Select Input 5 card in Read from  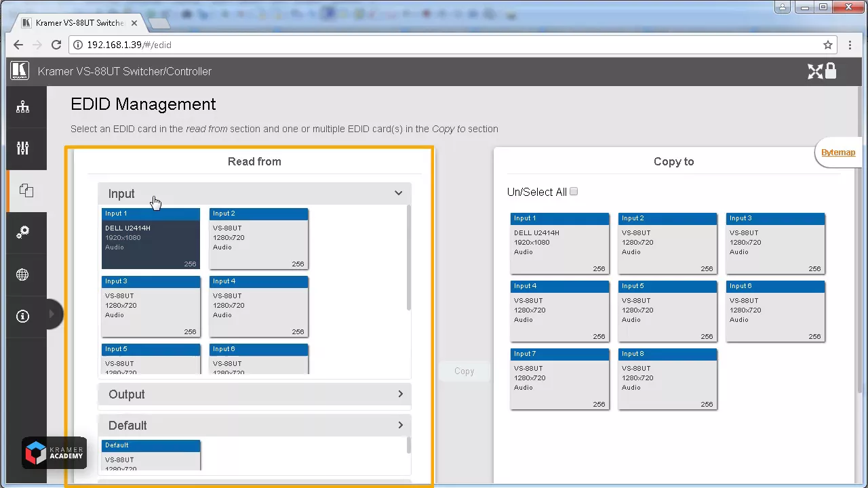[x=151, y=359]
